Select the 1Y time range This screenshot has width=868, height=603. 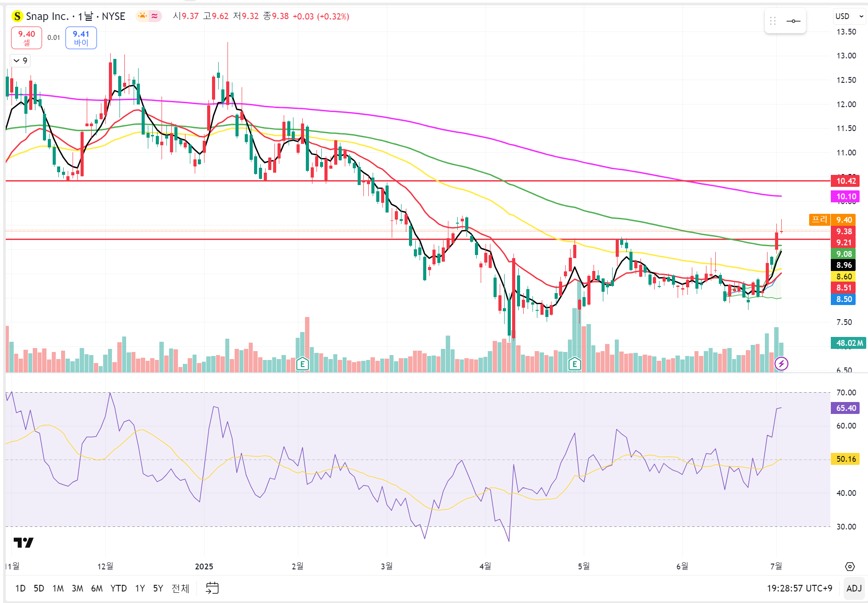pos(140,588)
